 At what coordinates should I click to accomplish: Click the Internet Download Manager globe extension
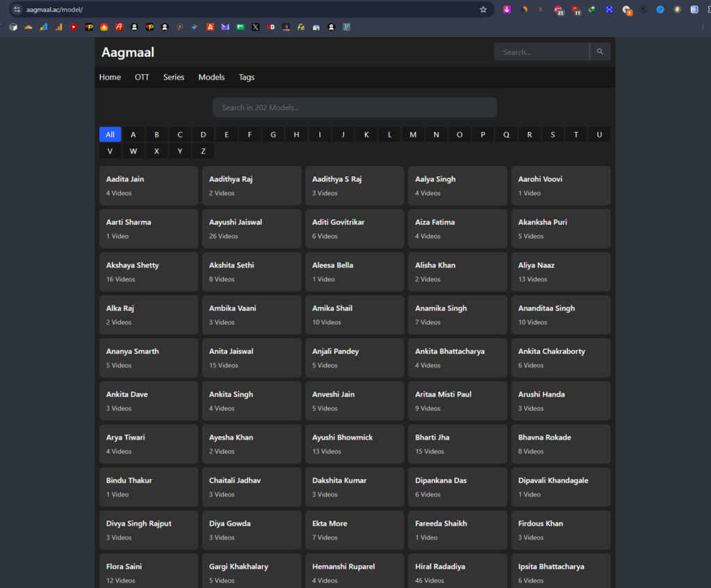pyautogui.click(x=592, y=10)
